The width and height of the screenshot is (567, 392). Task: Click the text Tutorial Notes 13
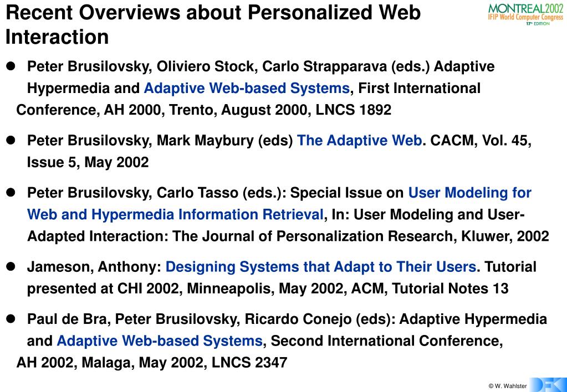point(450,288)
